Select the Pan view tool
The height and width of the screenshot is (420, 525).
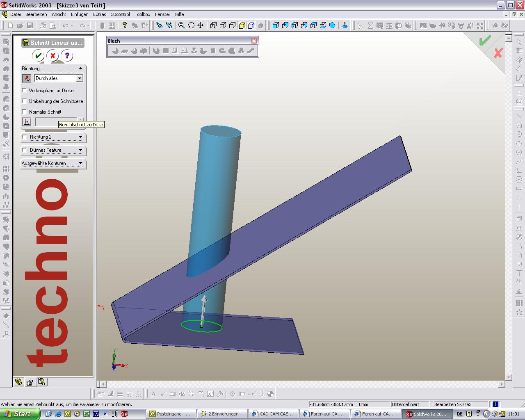(201, 25)
